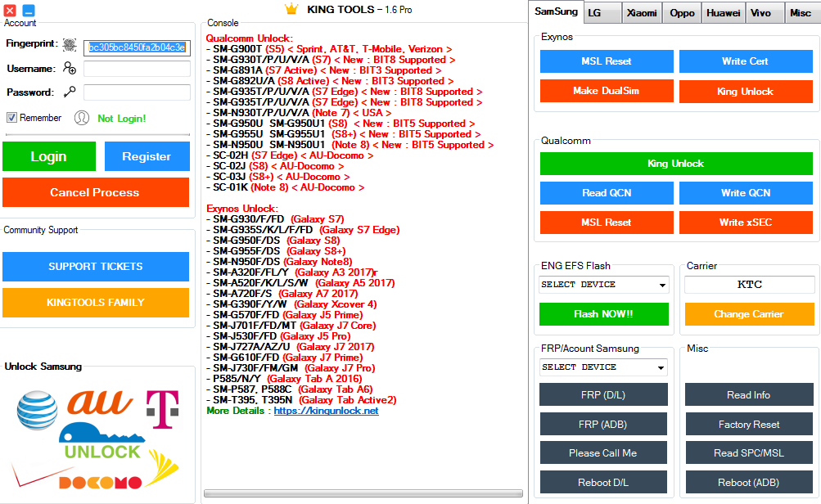Viewport: 821px width, 504px height.
Task: Click the Change Carrier button
Action: [749, 314]
